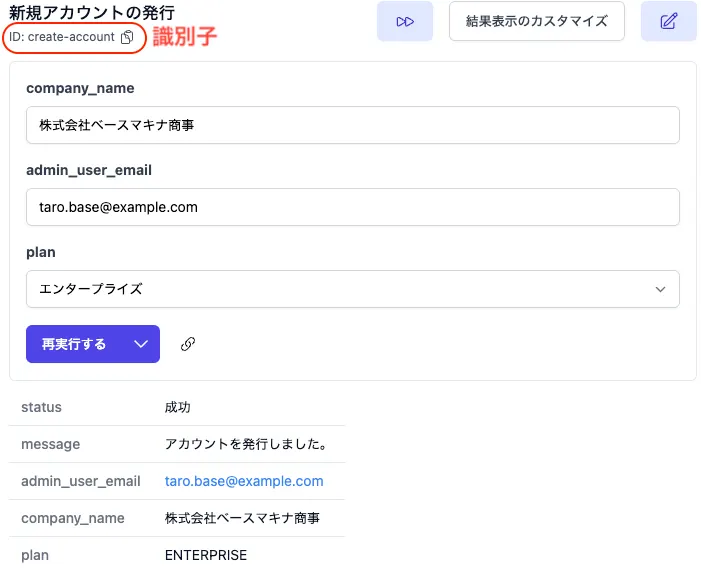The image size is (701, 577).
Task: Click the plan result row label
Action: click(x=35, y=556)
